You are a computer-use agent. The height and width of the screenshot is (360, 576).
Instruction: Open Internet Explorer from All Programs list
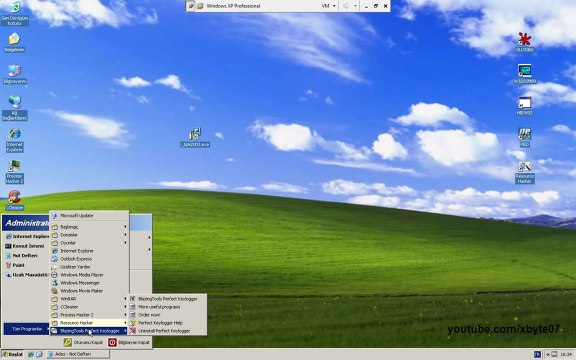(x=89, y=251)
